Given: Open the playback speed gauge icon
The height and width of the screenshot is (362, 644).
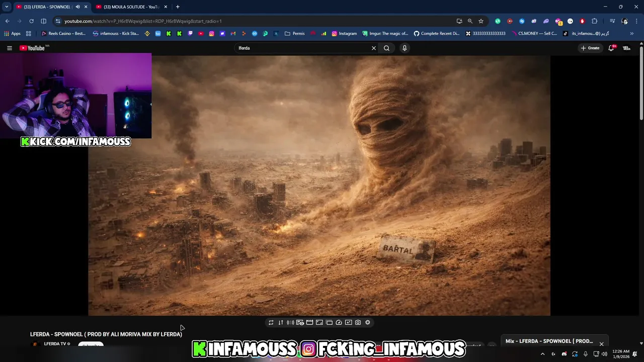Looking at the screenshot, I should point(339,322).
